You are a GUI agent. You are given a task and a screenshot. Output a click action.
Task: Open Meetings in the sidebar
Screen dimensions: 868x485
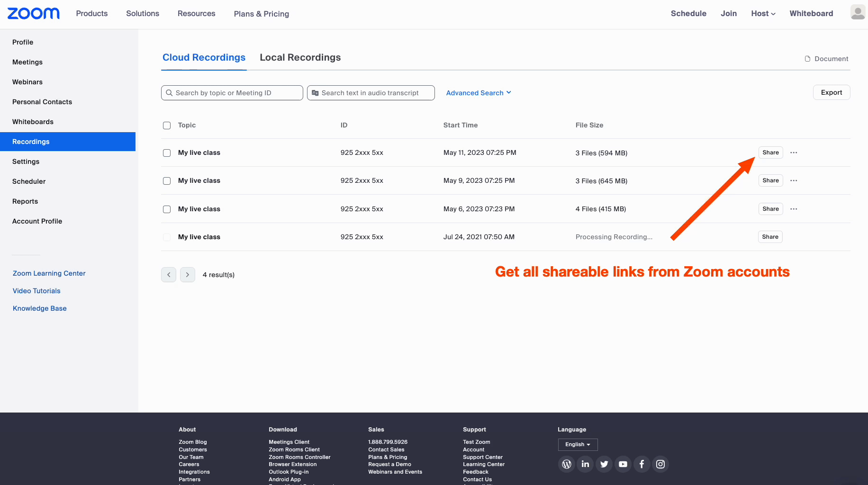[x=27, y=62]
